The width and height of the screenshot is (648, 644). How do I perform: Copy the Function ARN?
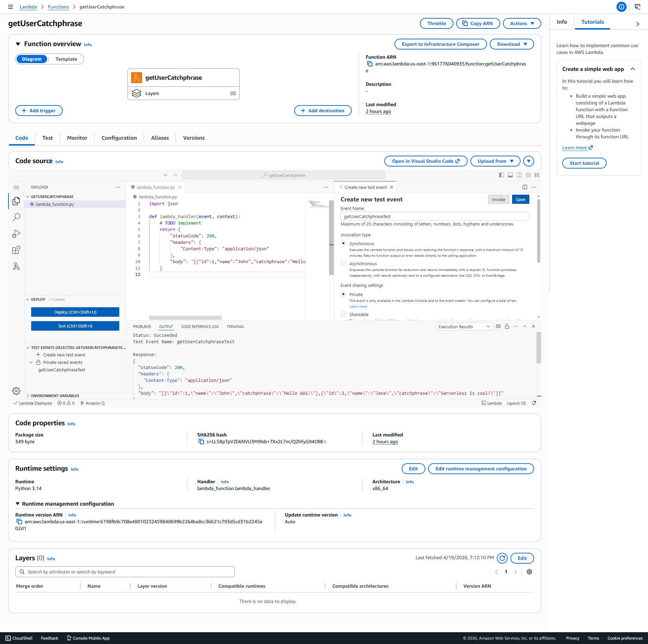coord(370,64)
